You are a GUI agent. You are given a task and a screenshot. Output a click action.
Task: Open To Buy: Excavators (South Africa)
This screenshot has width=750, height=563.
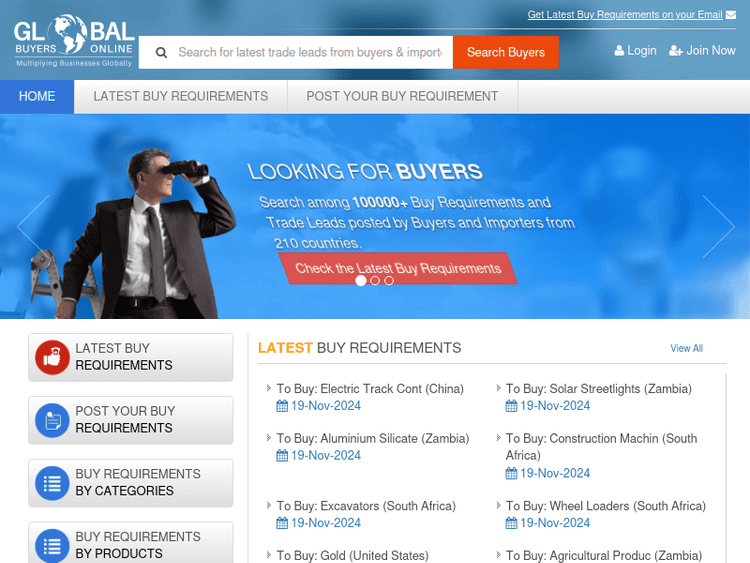pyautogui.click(x=366, y=506)
